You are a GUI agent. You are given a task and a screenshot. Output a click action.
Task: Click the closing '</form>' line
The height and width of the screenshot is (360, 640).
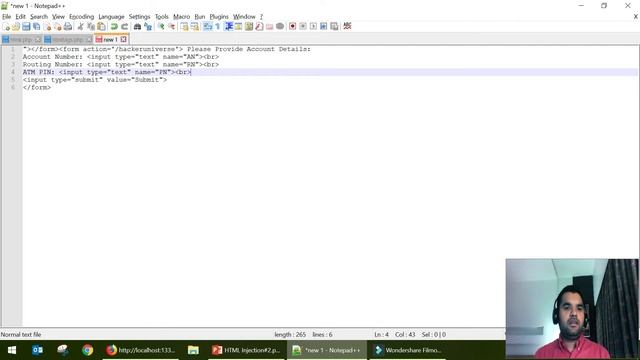pyautogui.click(x=37, y=87)
